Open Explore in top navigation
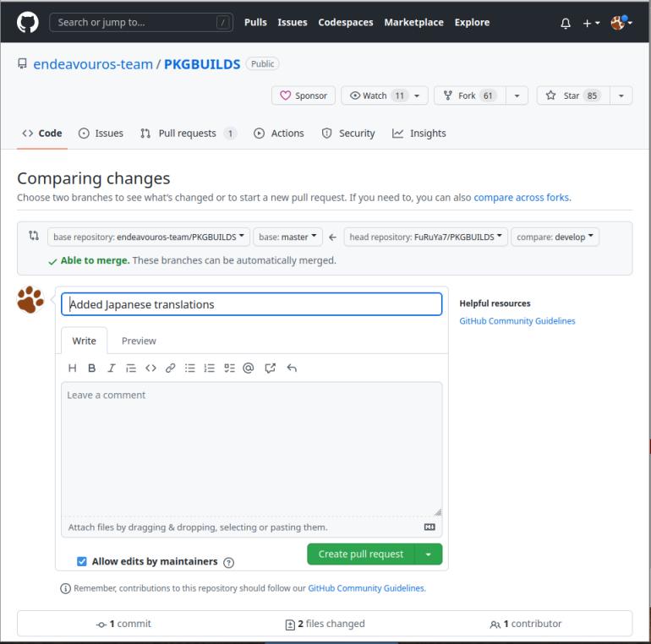This screenshot has height=644, width=651. coord(472,23)
